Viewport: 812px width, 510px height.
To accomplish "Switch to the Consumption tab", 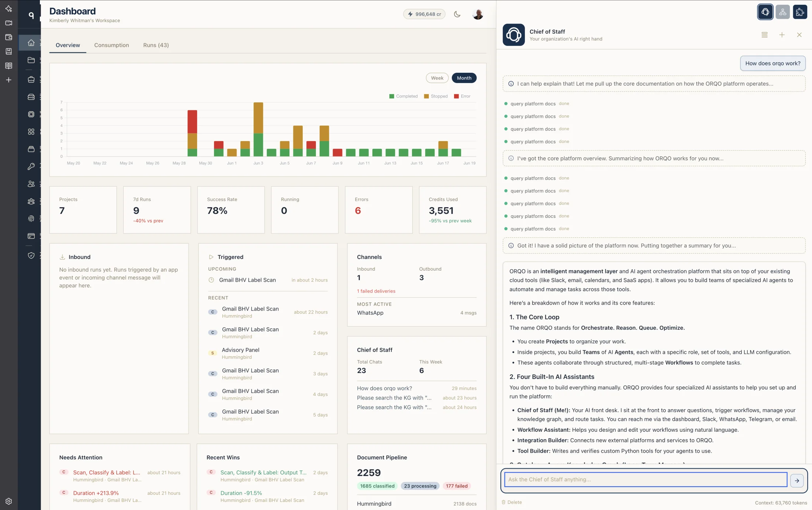I will [x=111, y=45].
